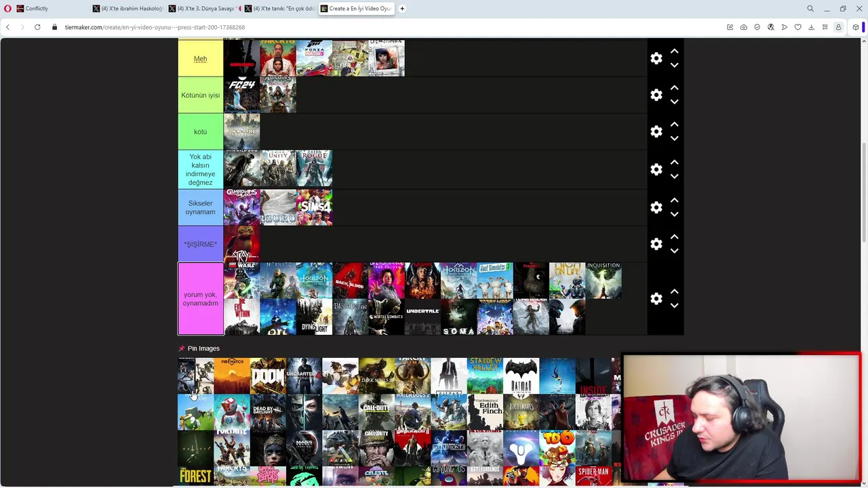The image size is (868, 488).
Task: Select the Create a En İyi Video Oyunu tab
Action: click(x=356, y=9)
